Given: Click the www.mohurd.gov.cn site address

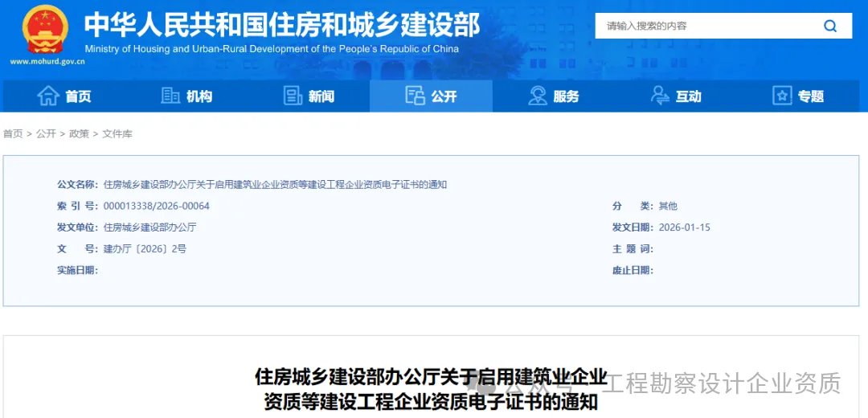Looking at the screenshot, I should coord(47,61).
